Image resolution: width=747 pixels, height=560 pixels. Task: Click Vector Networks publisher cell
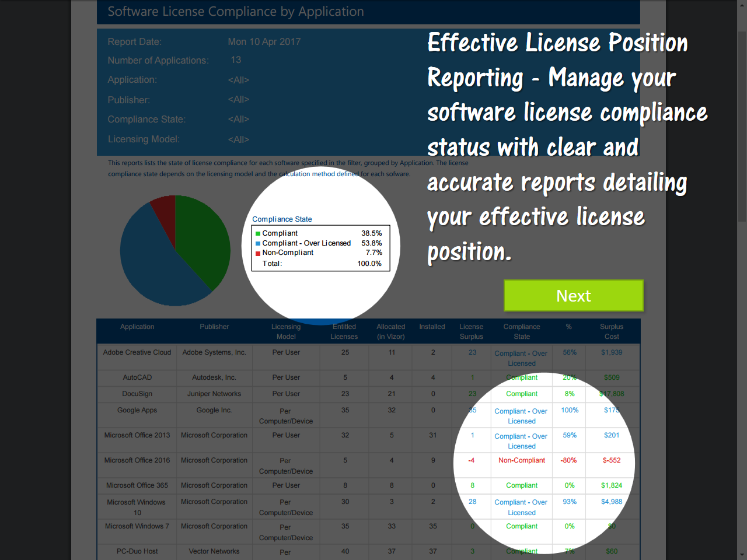tap(214, 551)
